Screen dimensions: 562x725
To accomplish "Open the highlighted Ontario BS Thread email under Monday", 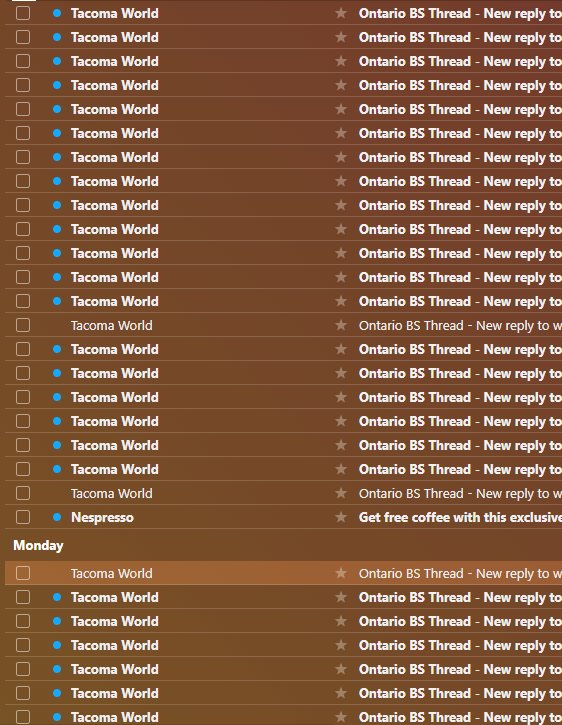I will click(460, 573).
